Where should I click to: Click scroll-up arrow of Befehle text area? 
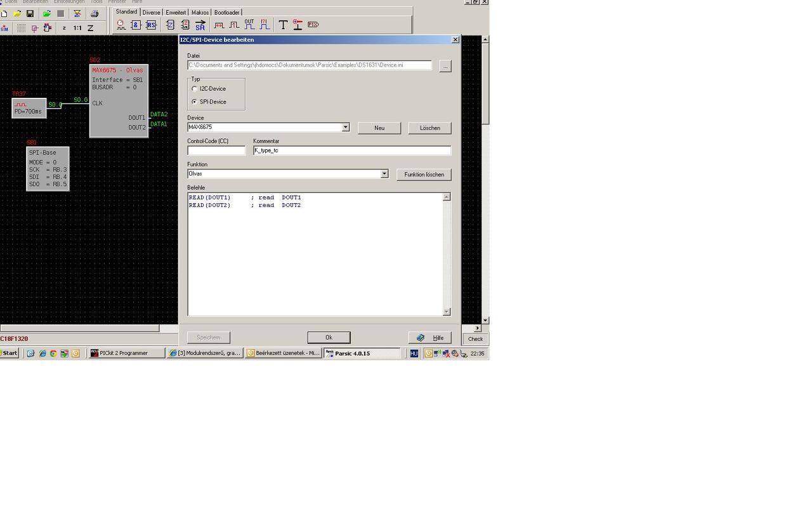[447, 197]
